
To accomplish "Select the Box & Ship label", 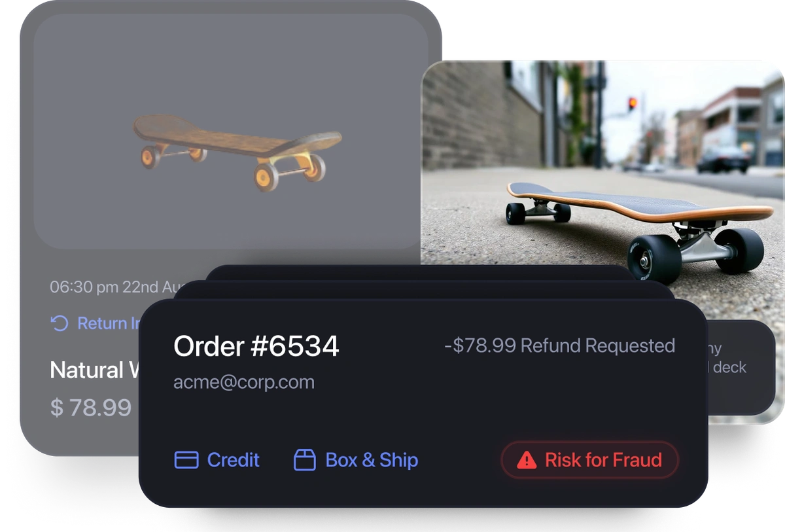I will coord(372,460).
